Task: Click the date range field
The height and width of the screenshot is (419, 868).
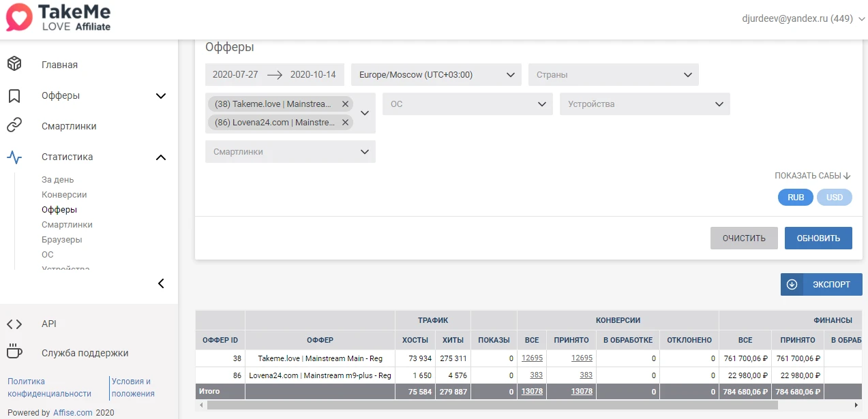Action: 275,75
